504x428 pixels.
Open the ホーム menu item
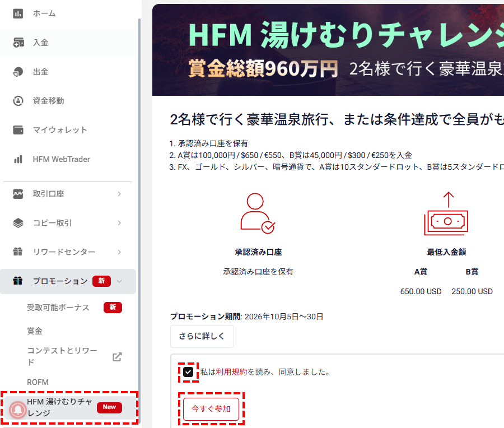pyautogui.click(x=68, y=13)
